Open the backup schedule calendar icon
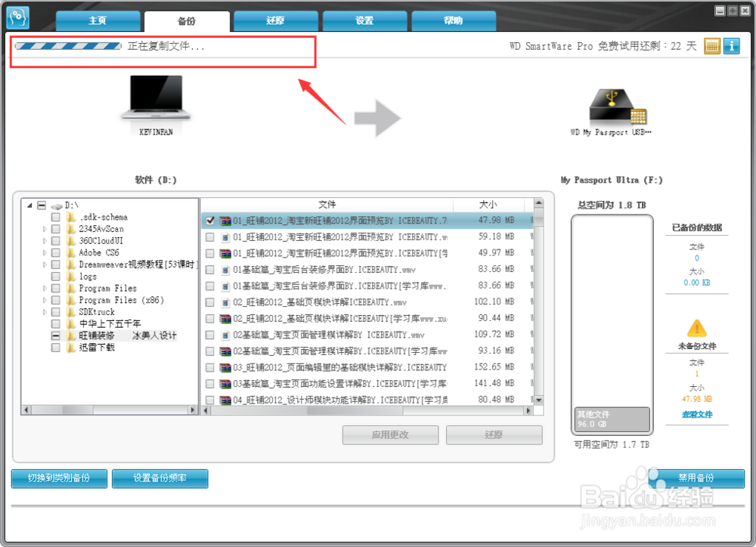 click(x=711, y=46)
